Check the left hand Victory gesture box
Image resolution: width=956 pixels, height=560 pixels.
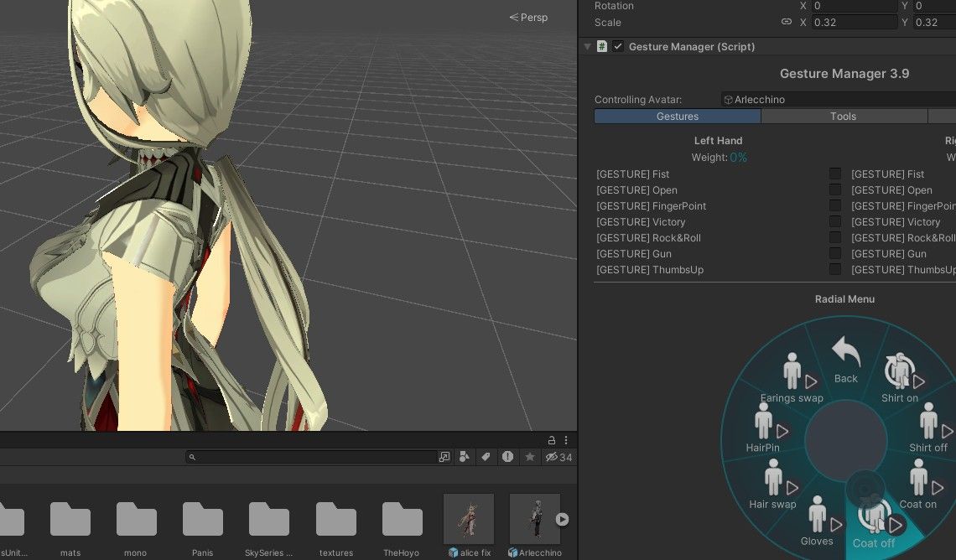[x=834, y=221]
